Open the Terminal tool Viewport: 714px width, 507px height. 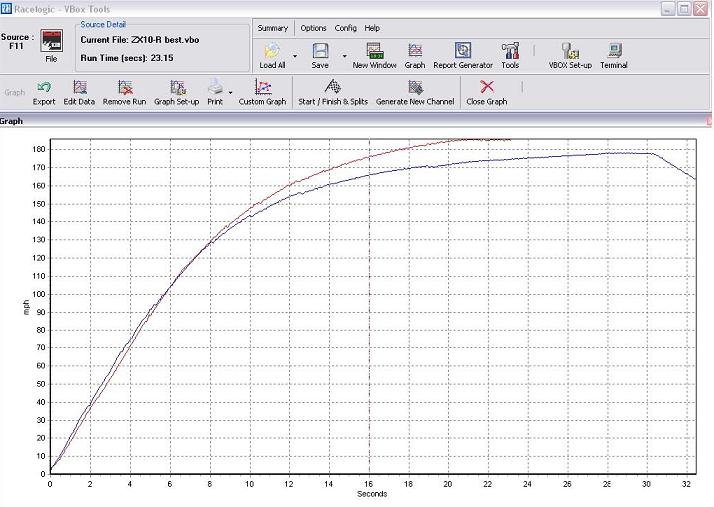[614, 51]
